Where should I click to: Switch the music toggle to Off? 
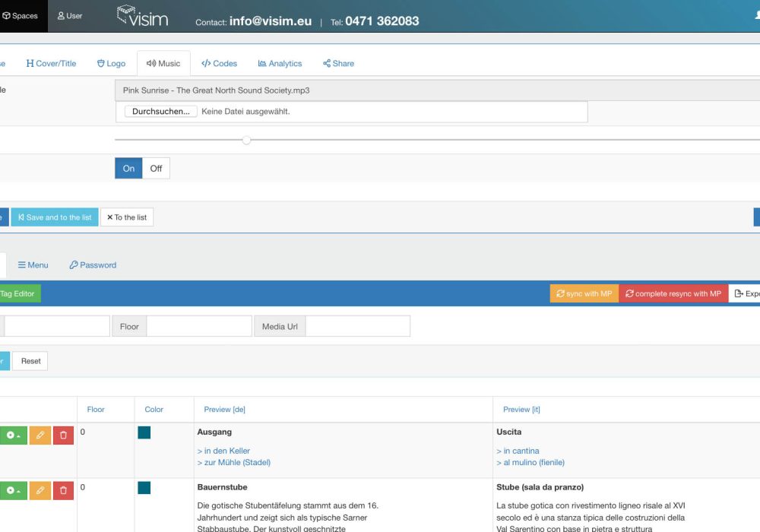(x=156, y=168)
